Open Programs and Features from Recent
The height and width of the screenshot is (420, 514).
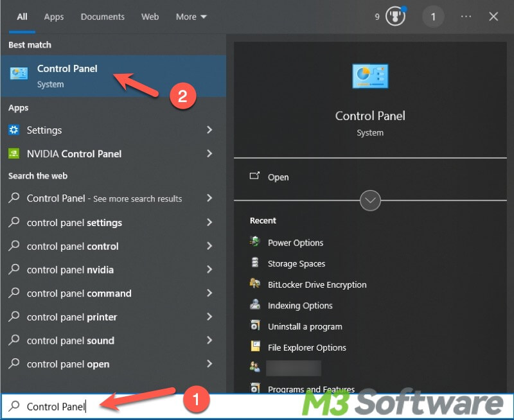pos(311,389)
